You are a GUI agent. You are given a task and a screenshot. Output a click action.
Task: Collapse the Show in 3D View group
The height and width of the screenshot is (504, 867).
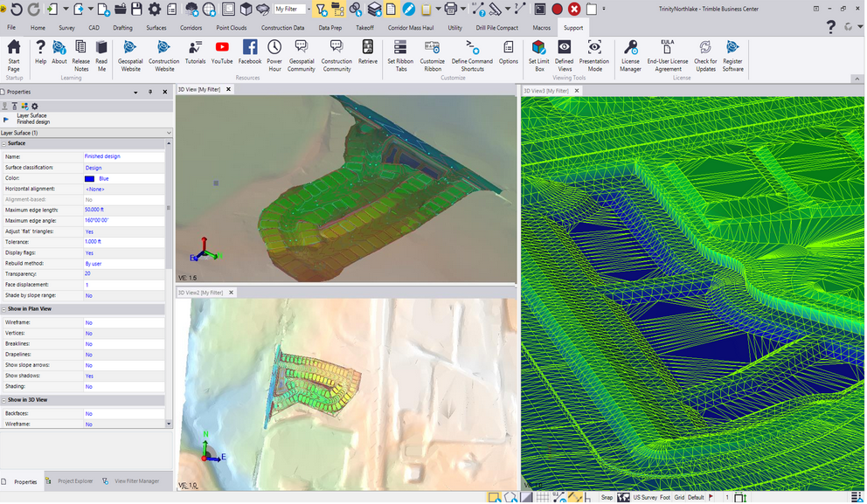coord(3,400)
